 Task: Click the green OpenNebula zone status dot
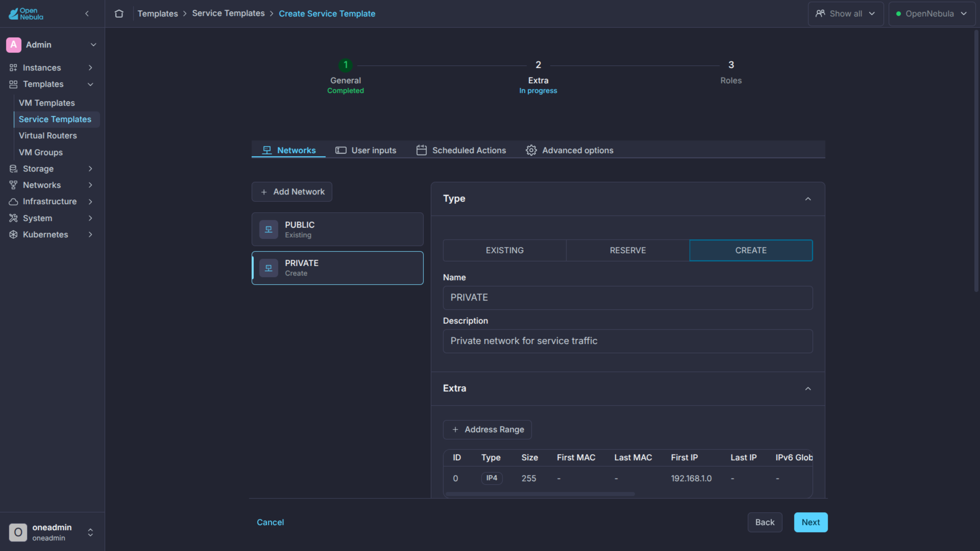pyautogui.click(x=898, y=14)
